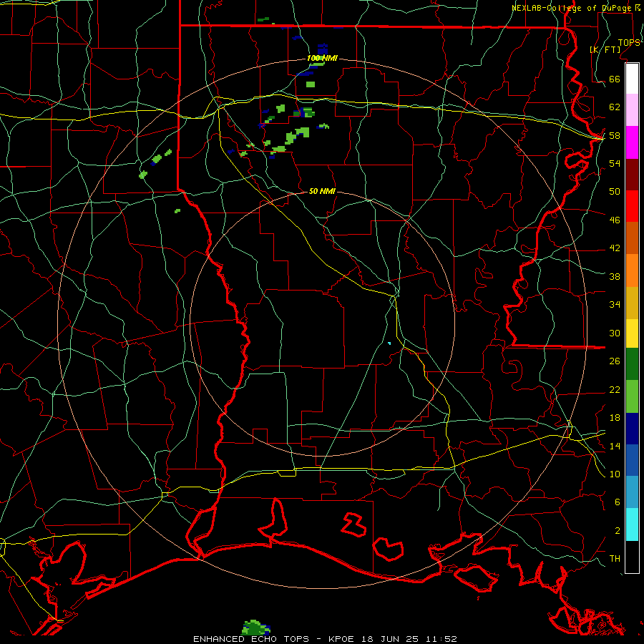Click the "50" legend value

click(x=615, y=192)
